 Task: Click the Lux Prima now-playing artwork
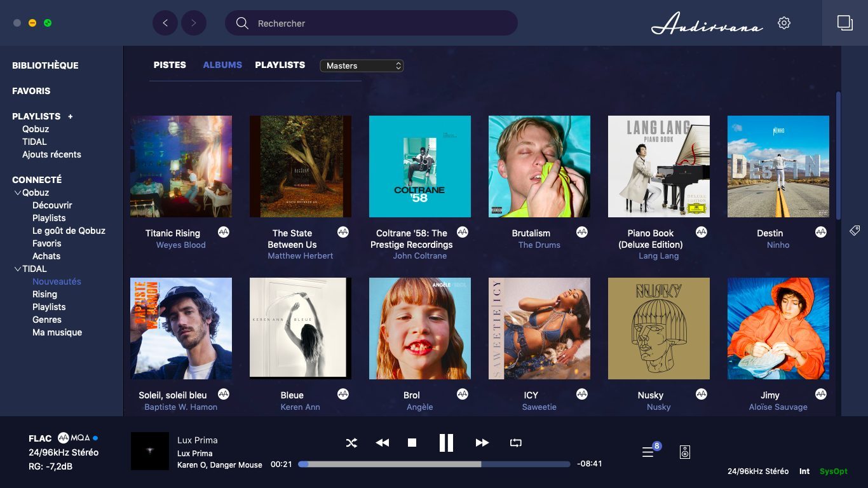[x=150, y=451]
